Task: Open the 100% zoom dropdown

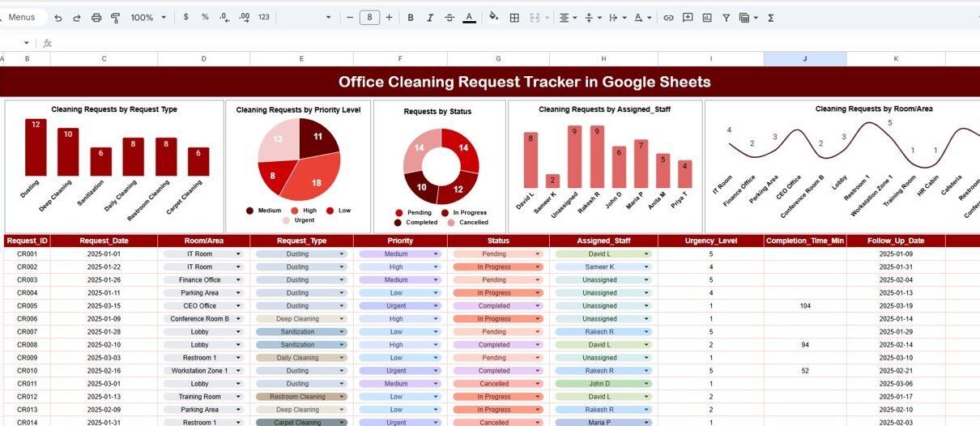Action: pos(148,17)
